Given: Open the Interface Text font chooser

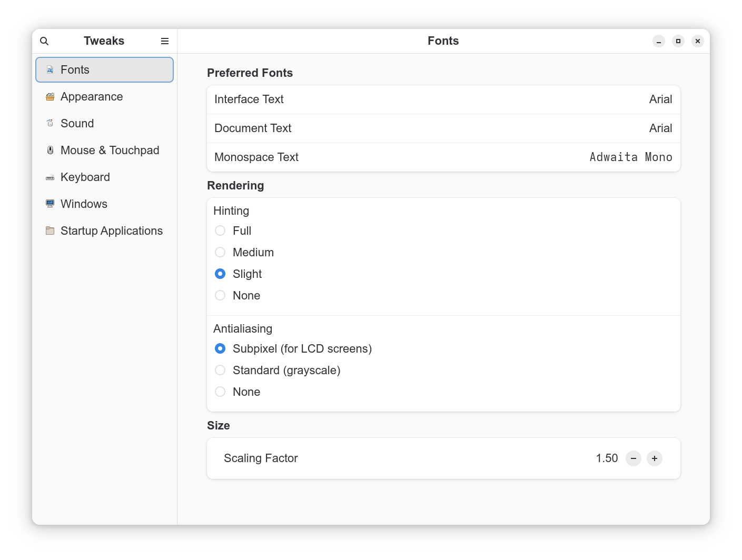Looking at the screenshot, I should tap(443, 99).
